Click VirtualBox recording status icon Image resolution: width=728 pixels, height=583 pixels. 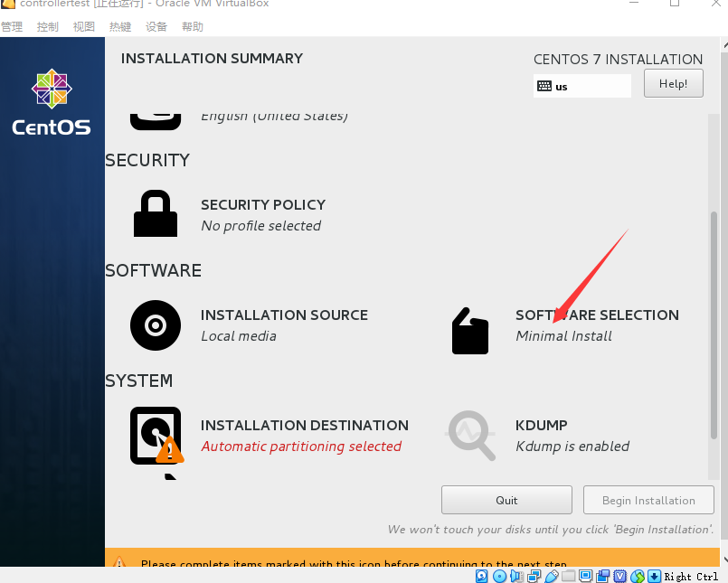click(602, 576)
